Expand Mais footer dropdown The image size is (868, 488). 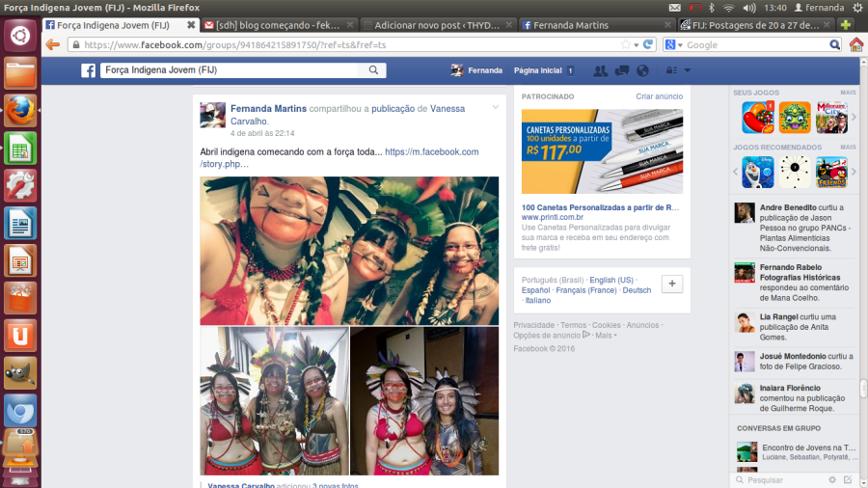pos(607,336)
